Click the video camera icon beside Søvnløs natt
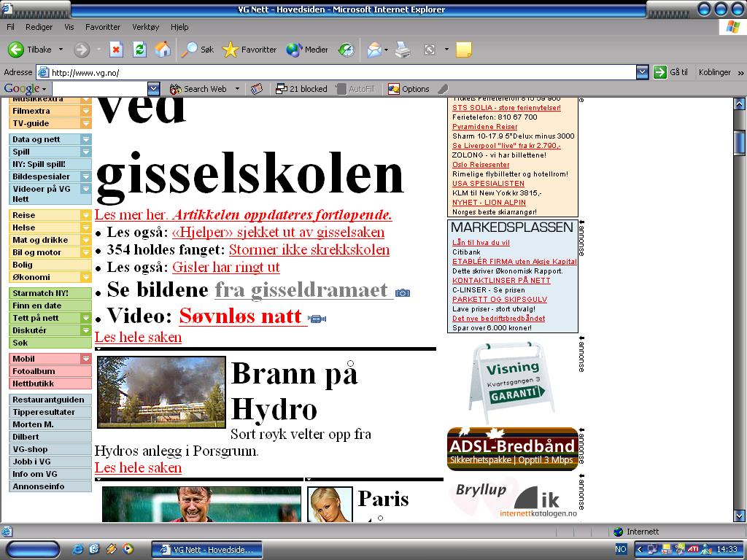The image size is (747, 560). (317, 319)
